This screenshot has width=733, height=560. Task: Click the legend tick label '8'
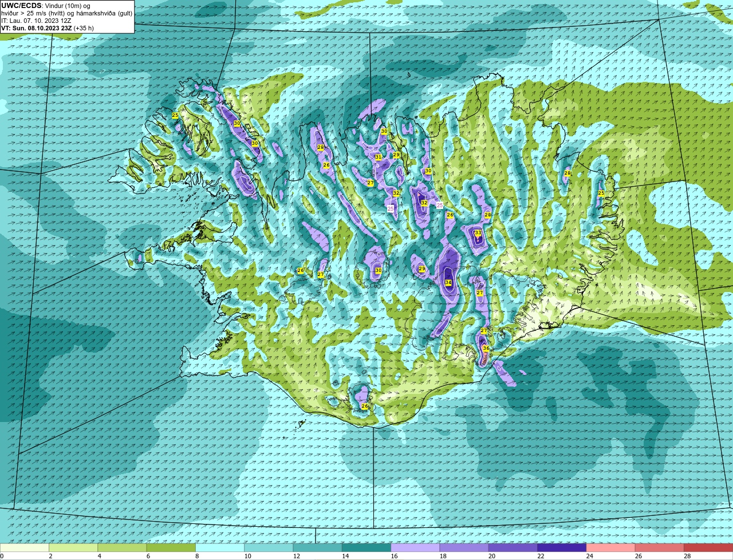(197, 556)
